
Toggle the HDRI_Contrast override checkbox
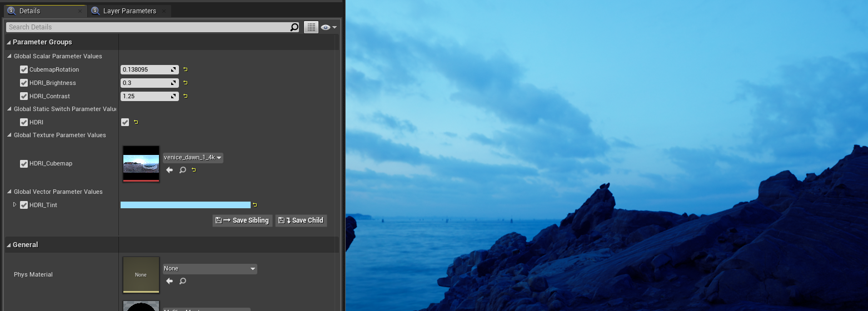[x=24, y=96]
